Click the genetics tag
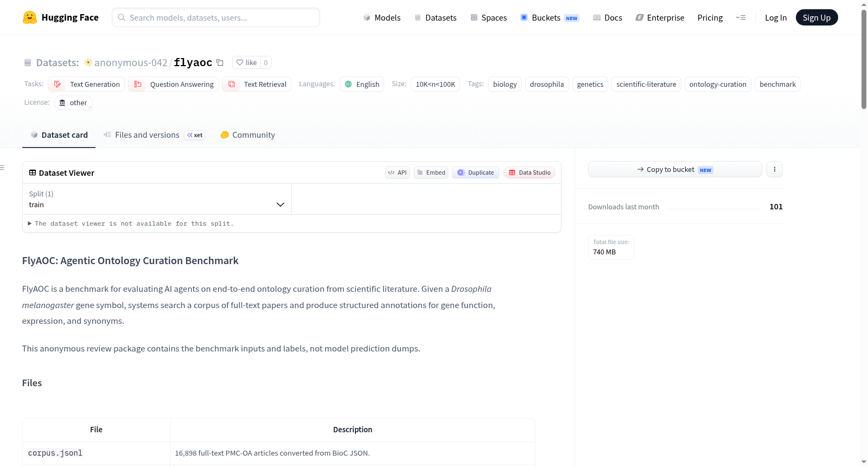868x467 pixels. point(590,84)
